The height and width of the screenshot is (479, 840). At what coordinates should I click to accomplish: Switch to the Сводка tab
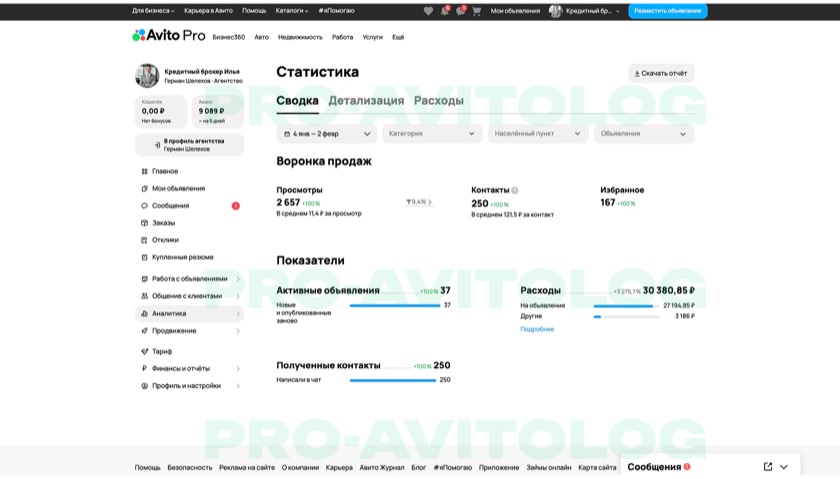tap(297, 101)
